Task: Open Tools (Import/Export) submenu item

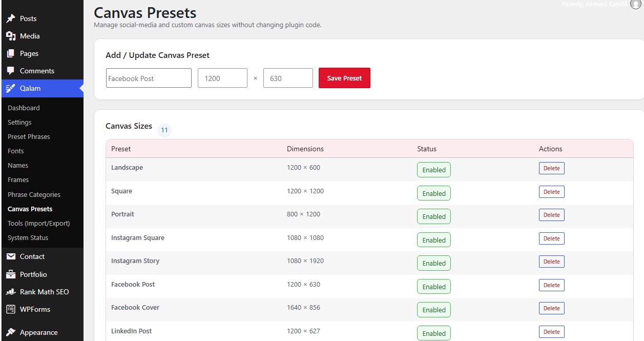Action: pos(38,223)
